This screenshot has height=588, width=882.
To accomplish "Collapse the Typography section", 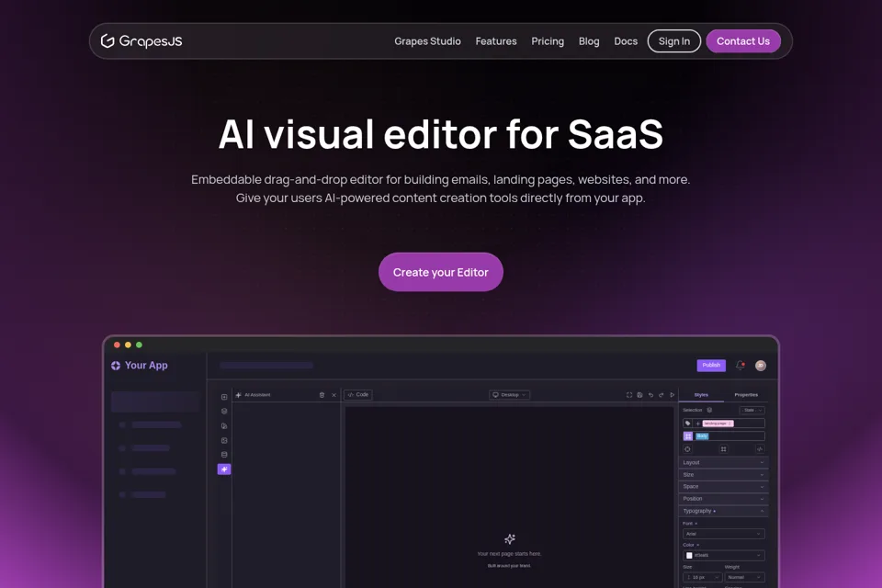I will pos(723,511).
